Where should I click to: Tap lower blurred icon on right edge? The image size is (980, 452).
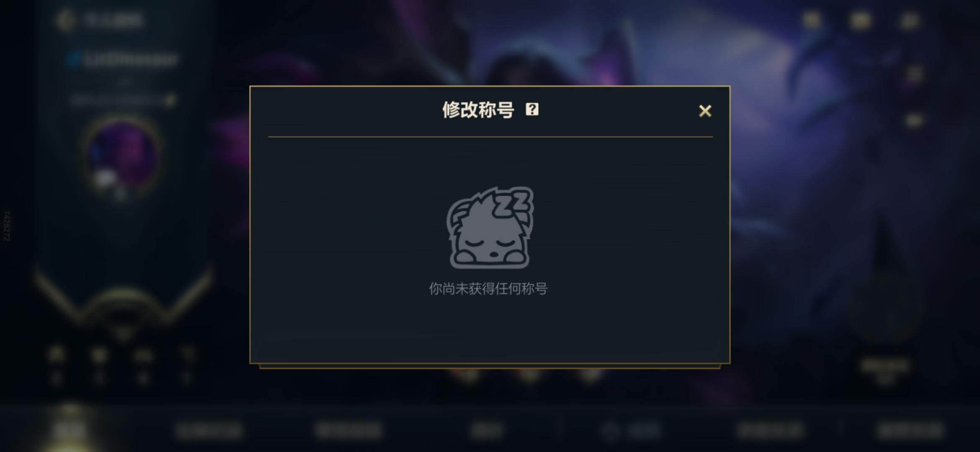[915, 121]
